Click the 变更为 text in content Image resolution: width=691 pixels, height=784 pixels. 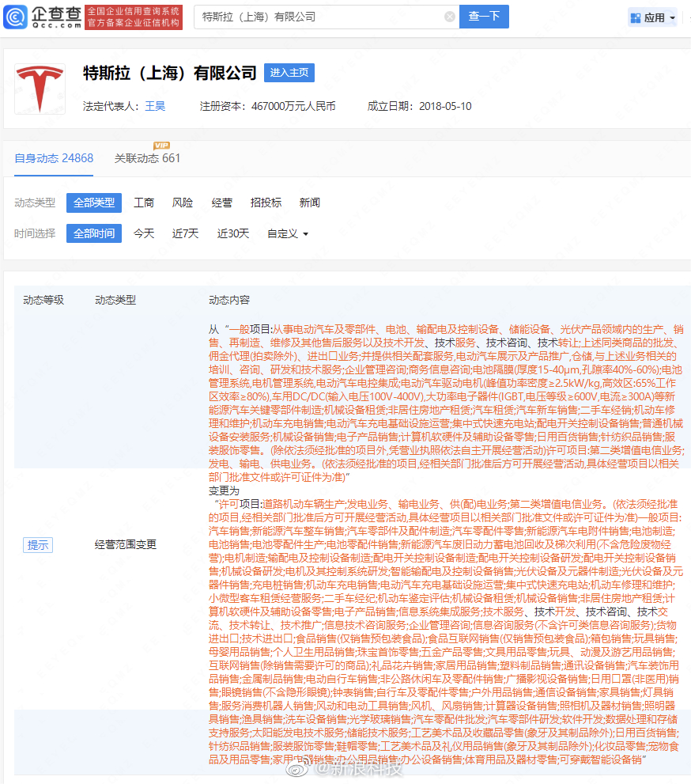click(x=224, y=490)
